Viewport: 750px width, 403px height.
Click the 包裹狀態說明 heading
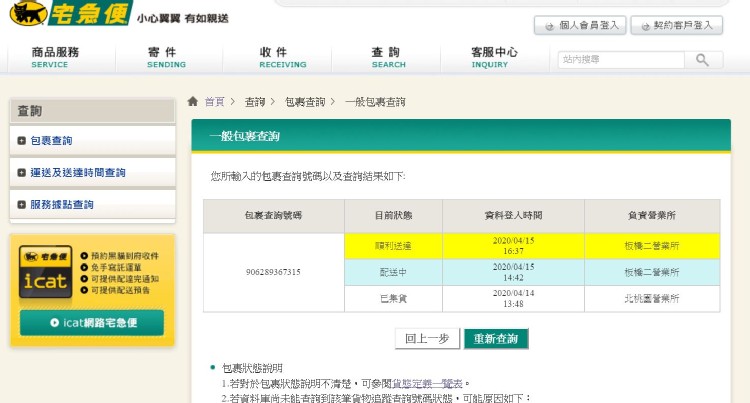[252, 368]
